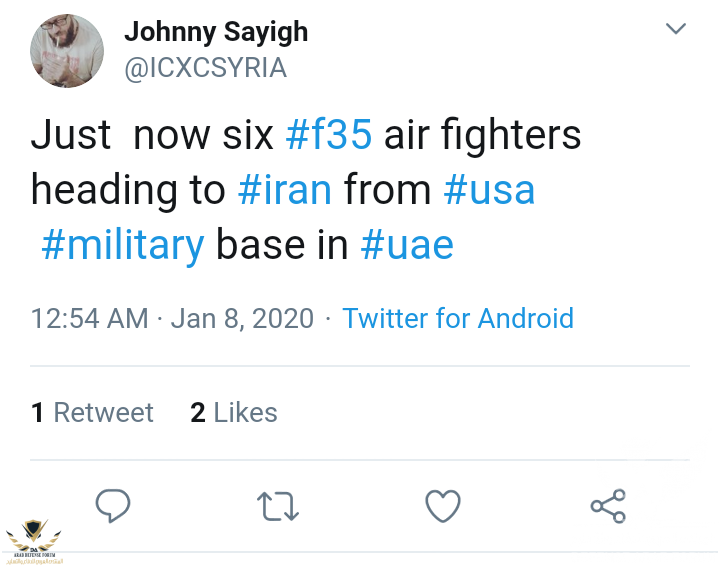Click the tweet text "air fighters"
720x566 pixels.
(x=483, y=135)
